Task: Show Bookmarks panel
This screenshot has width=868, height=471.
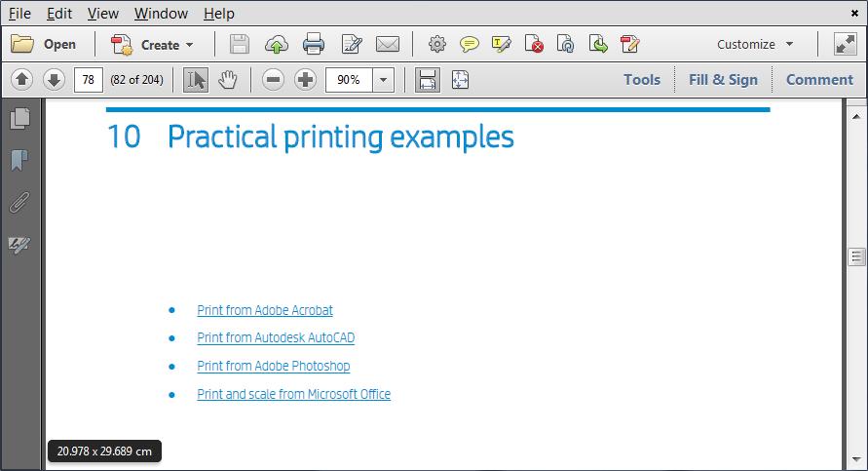Action: (19, 160)
